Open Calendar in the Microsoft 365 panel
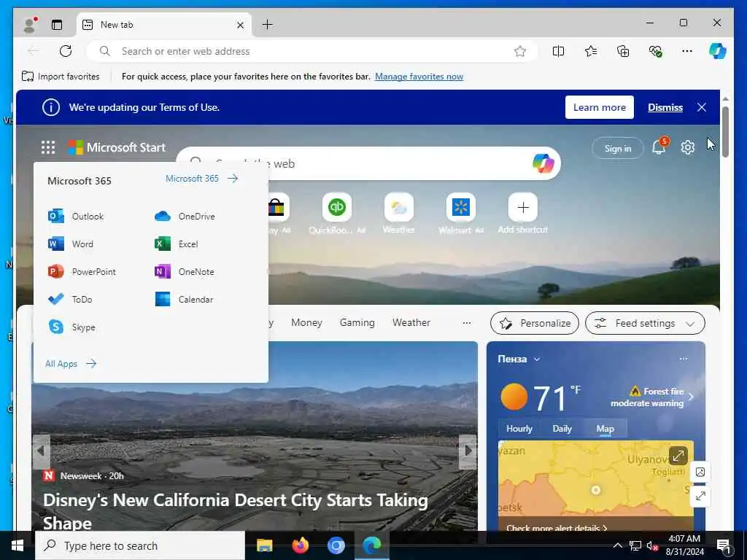 [184, 299]
